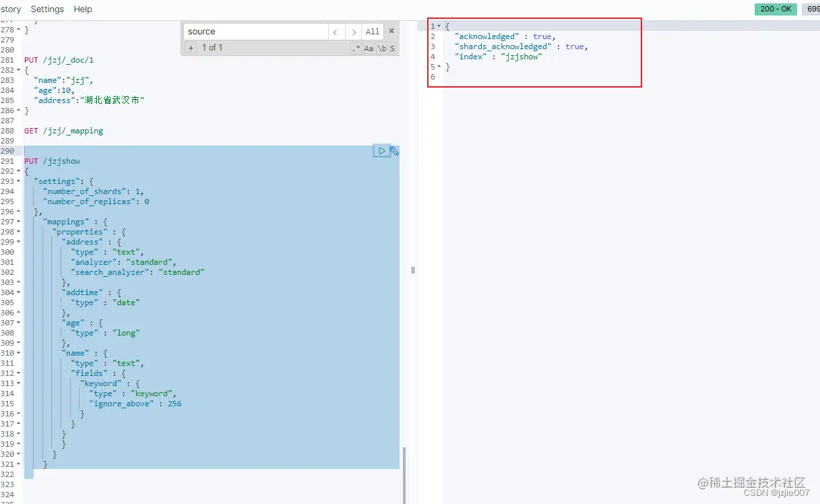Click the "age":10 line
The image size is (820, 504).
tap(55, 90)
